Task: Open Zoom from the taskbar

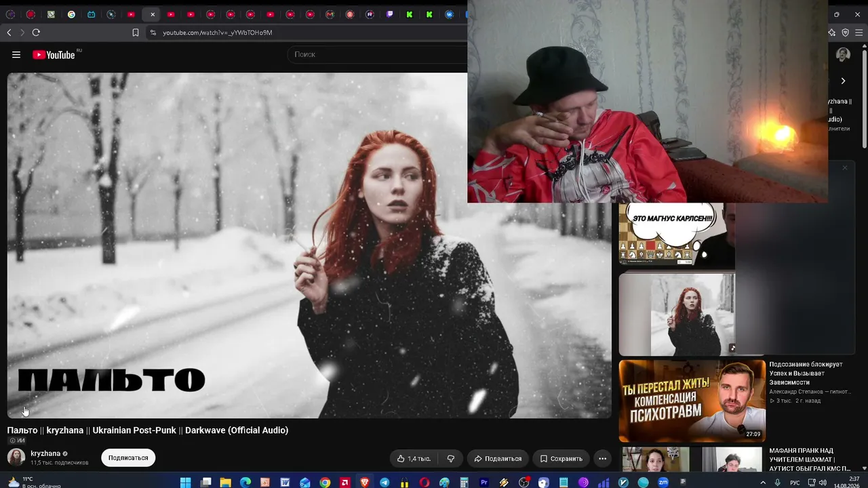Action: click(663, 483)
